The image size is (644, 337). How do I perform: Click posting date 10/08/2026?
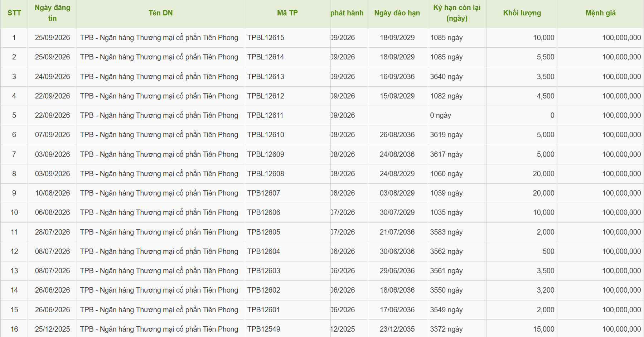pyautogui.click(x=52, y=193)
